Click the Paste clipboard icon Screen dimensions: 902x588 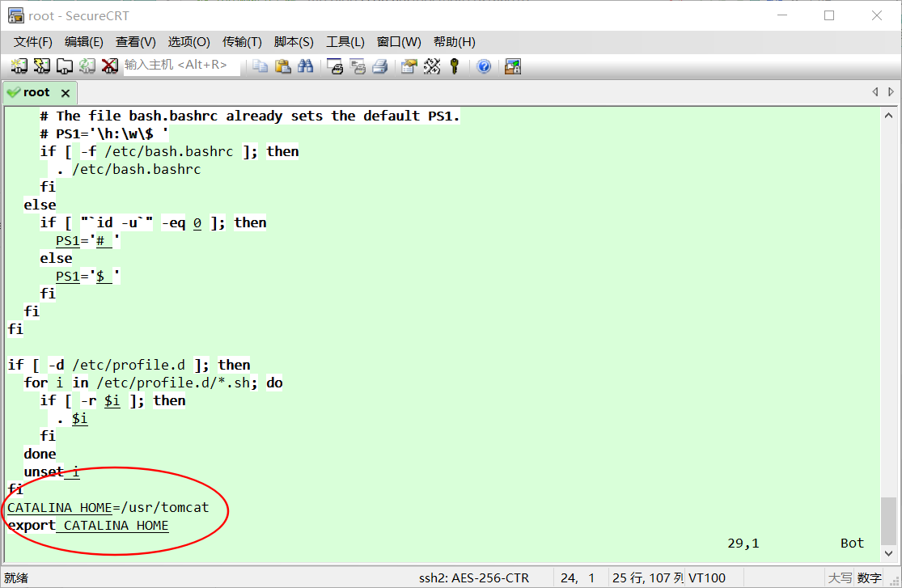point(282,66)
